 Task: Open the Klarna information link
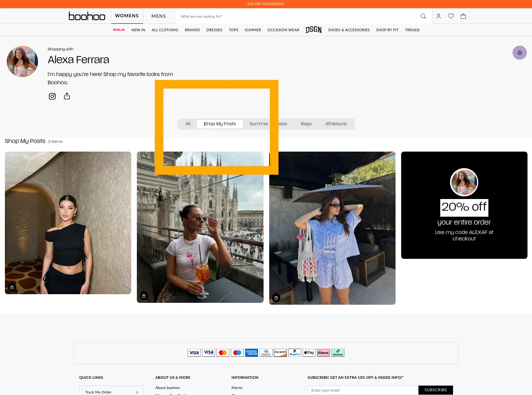[237, 388]
